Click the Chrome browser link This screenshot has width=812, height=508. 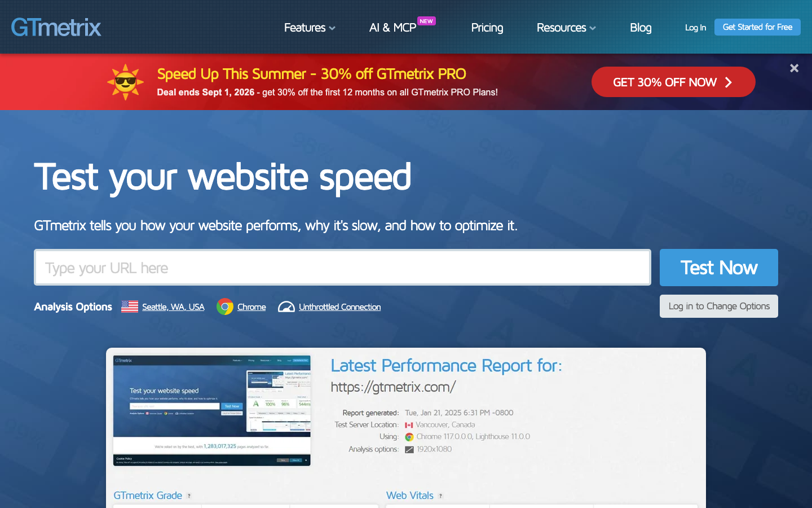click(x=251, y=307)
